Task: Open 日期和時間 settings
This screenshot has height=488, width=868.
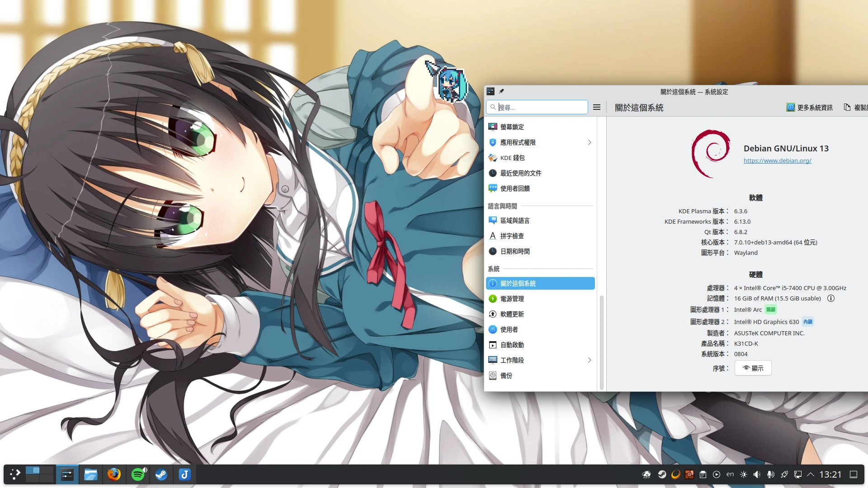Action: [x=540, y=251]
